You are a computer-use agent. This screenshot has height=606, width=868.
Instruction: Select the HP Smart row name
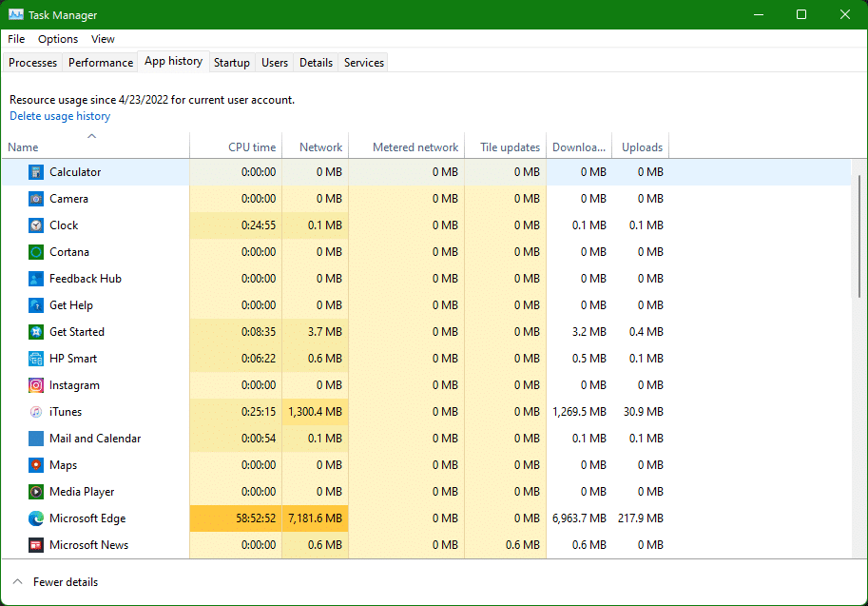pos(73,359)
